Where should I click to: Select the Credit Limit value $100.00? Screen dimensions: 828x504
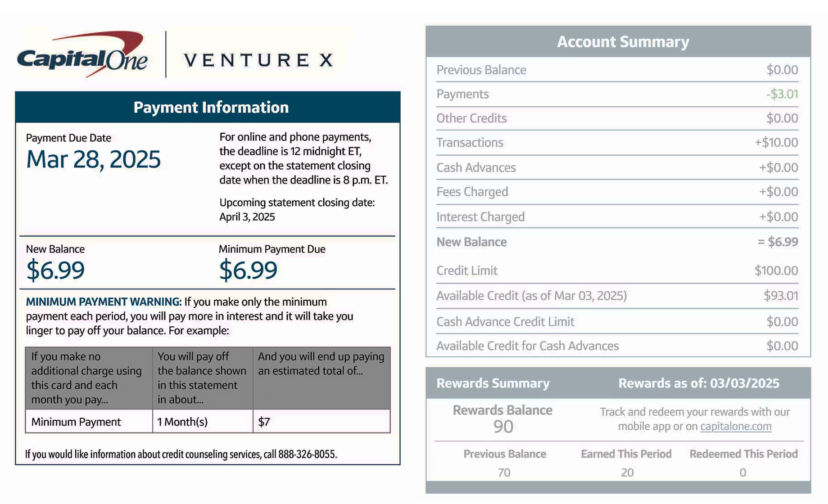click(x=776, y=270)
